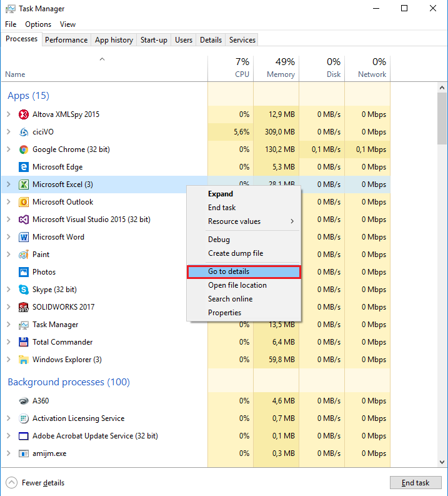
Task: Select the Microsoft Visual Studio 2015 icon
Action: click(24, 220)
